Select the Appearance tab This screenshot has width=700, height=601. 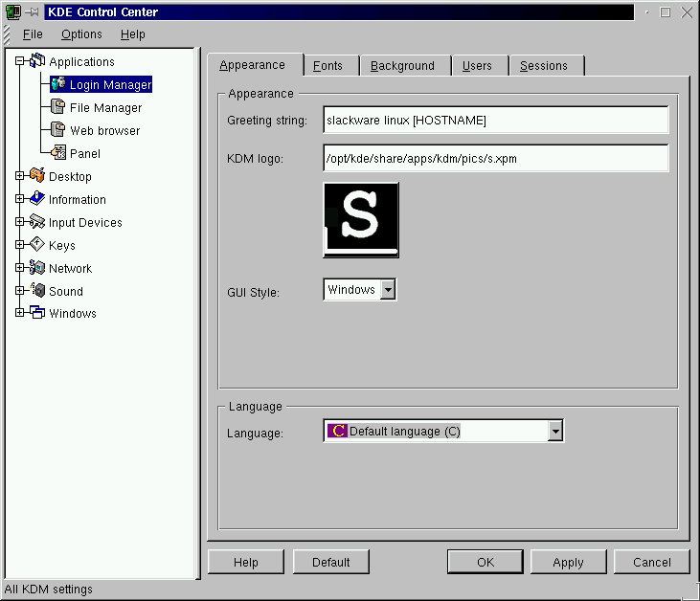255,65
